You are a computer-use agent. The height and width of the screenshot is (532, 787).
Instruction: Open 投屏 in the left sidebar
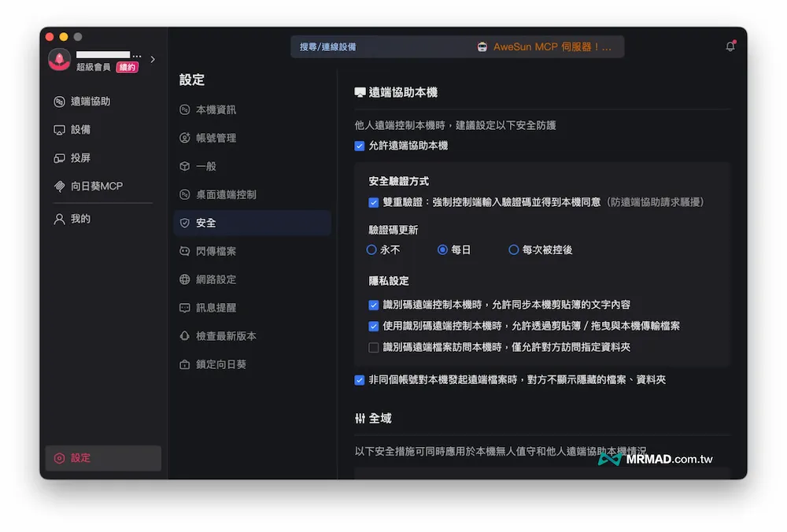pyautogui.click(x=102, y=158)
